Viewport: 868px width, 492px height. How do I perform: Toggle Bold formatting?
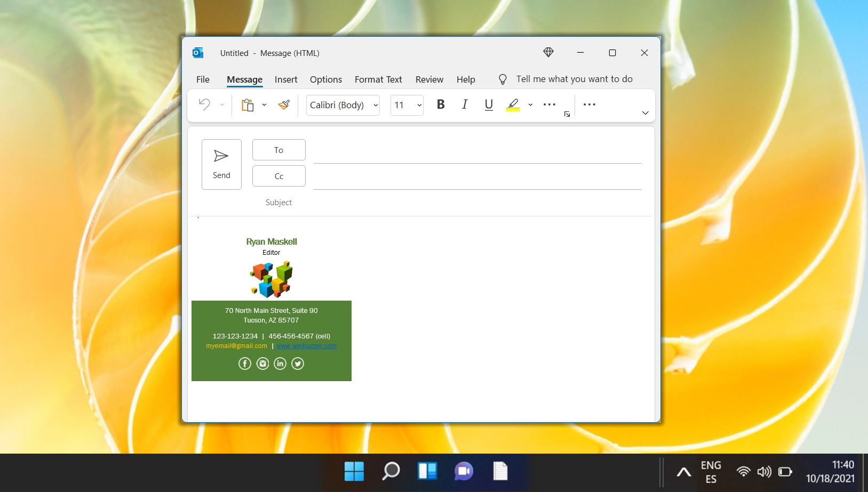tap(441, 104)
